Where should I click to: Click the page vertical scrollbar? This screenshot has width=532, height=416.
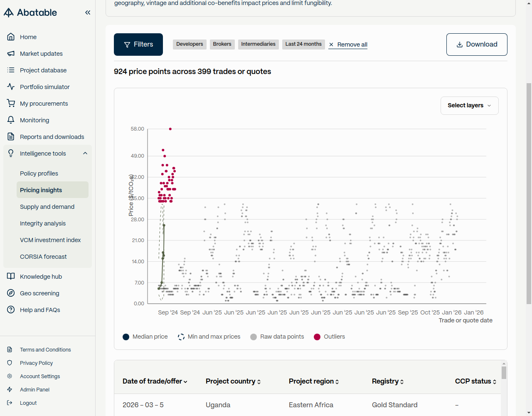(529, 193)
